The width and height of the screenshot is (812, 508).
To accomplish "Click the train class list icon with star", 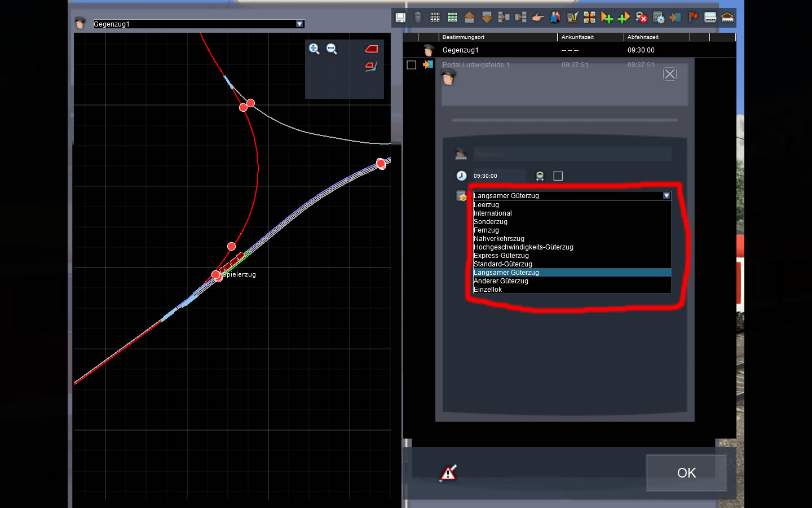I will (x=461, y=196).
